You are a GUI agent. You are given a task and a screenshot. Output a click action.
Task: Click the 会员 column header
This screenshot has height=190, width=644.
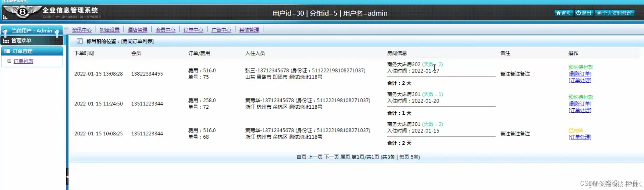(x=136, y=53)
